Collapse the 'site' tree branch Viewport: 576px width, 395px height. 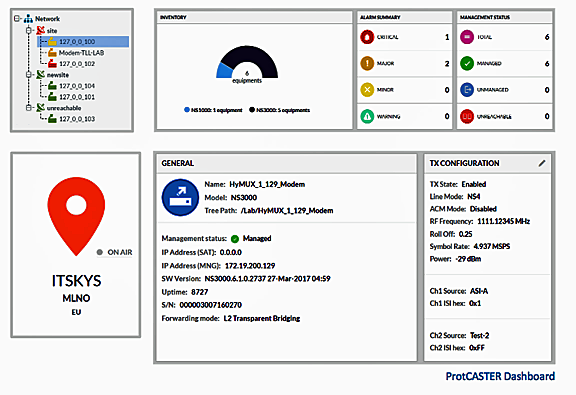pos(29,30)
